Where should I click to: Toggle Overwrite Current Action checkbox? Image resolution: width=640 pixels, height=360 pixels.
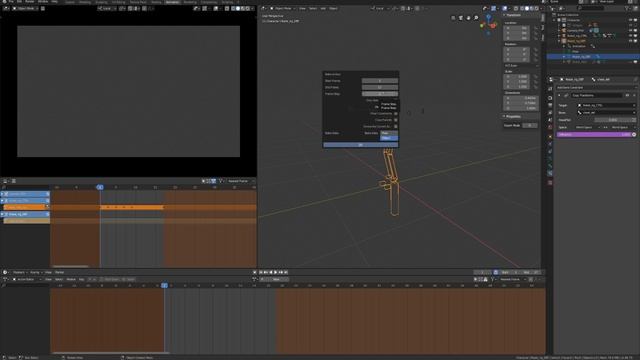[x=396, y=127]
